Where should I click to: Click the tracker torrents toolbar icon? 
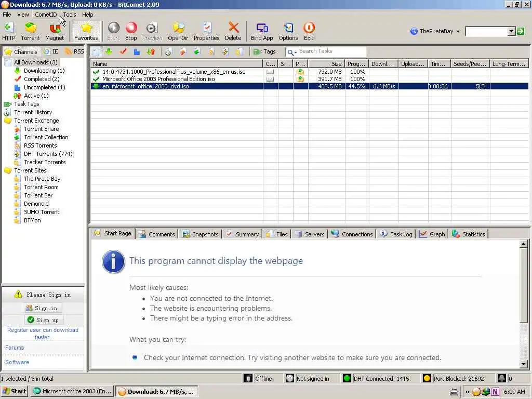239,51
